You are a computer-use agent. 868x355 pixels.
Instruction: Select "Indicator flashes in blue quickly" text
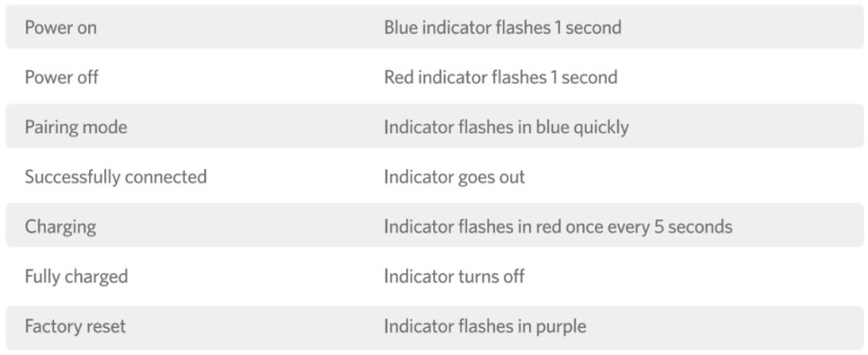tap(506, 127)
